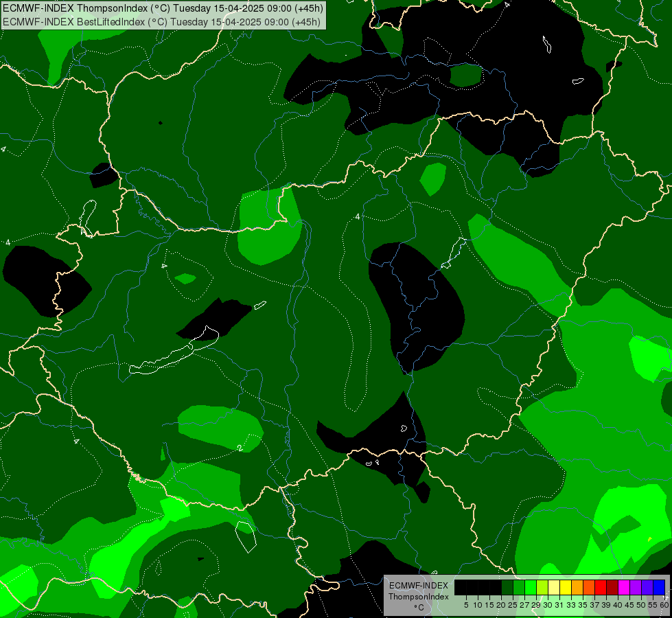The image size is (672, 618).
Task: Click the contour label 2 on the map
Action: 240,448
